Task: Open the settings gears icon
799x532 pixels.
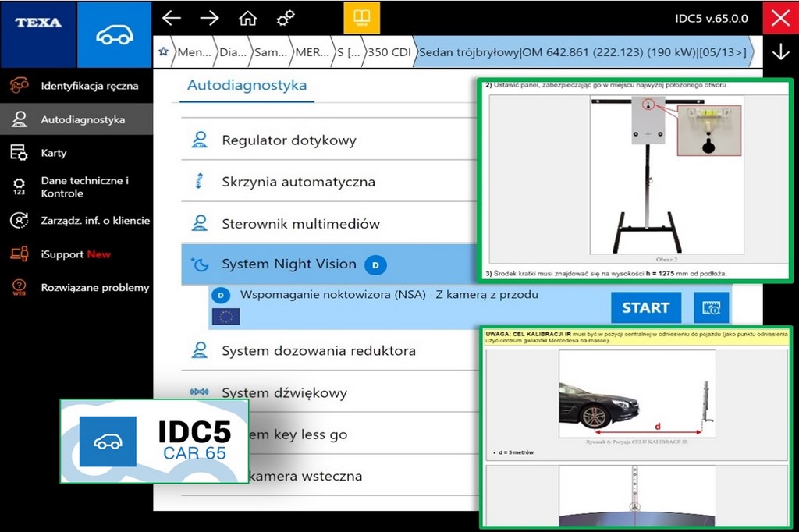Action: [286, 19]
